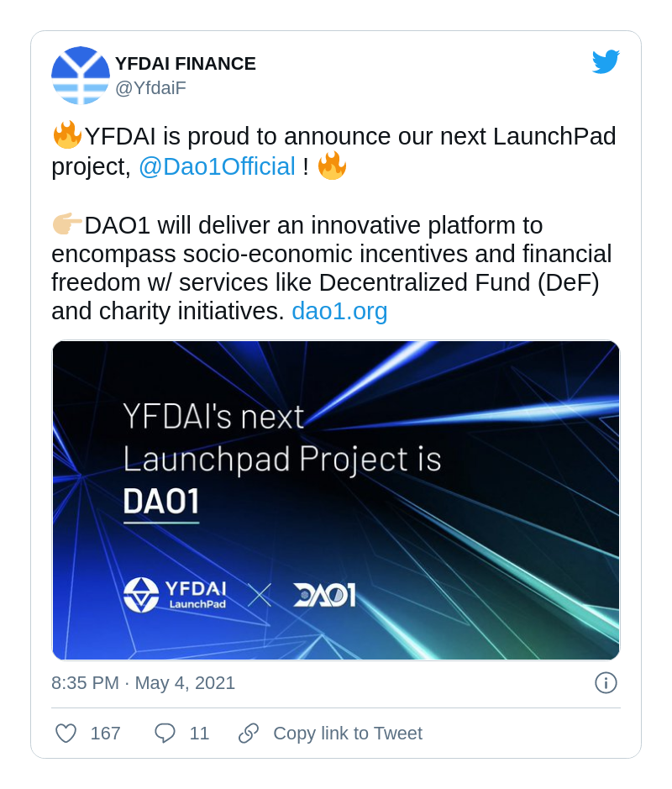Click the chain link icon
The image size is (672, 789).
[249, 734]
